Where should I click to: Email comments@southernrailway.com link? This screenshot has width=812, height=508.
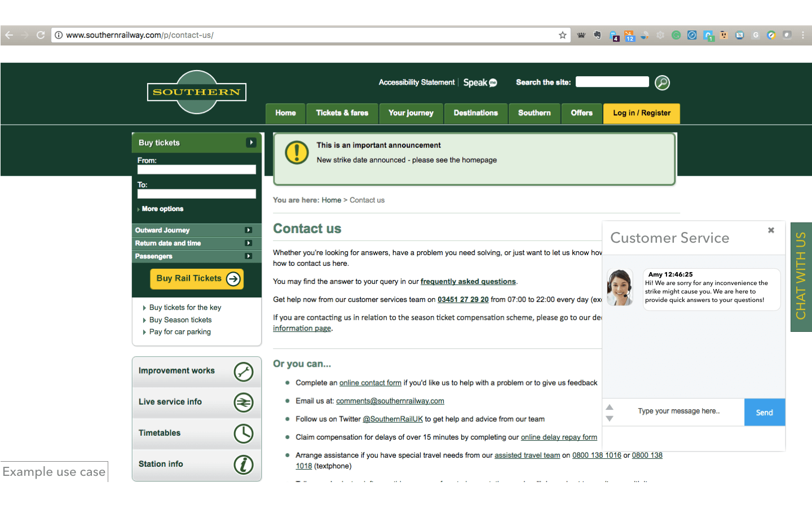click(x=390, y=401)
